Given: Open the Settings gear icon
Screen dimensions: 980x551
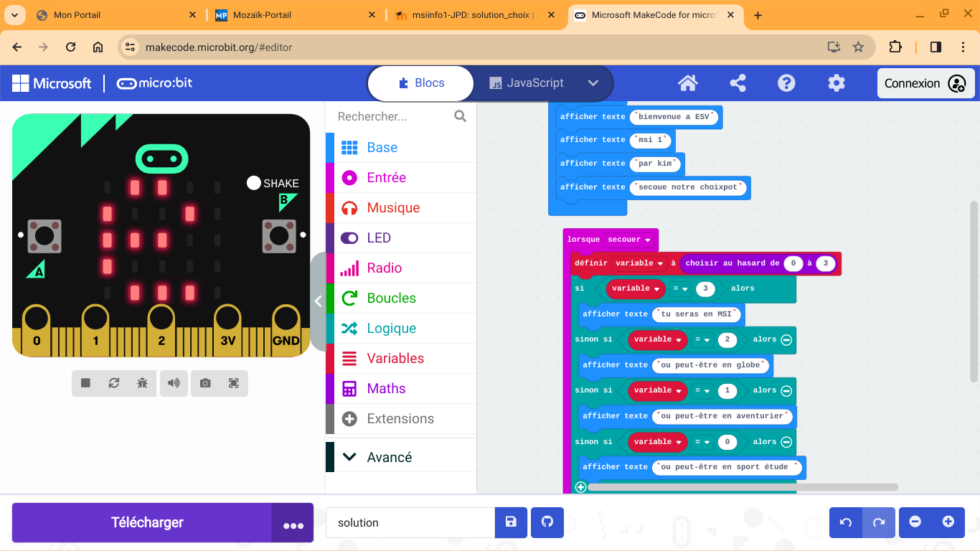Looking at the screenshot, I should [837, 83].
